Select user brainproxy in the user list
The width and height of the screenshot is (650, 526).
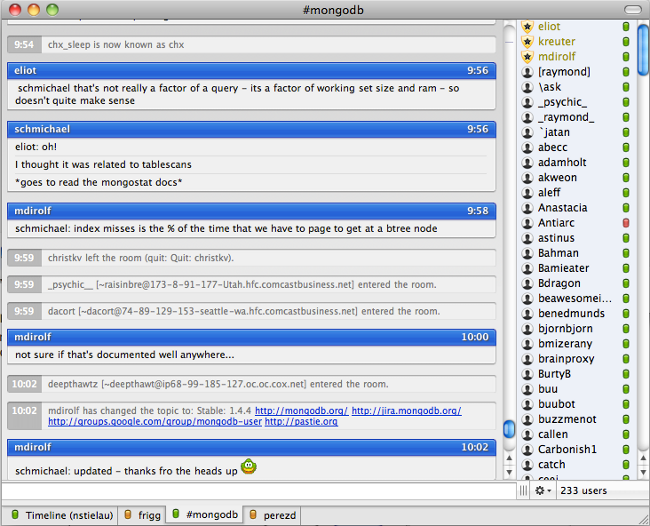coord(566,359)
